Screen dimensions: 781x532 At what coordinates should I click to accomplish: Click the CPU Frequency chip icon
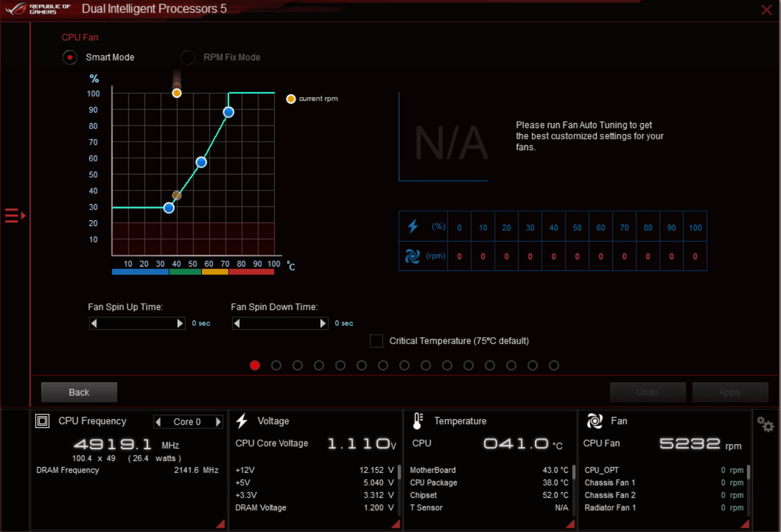click(x=42, y=421)
